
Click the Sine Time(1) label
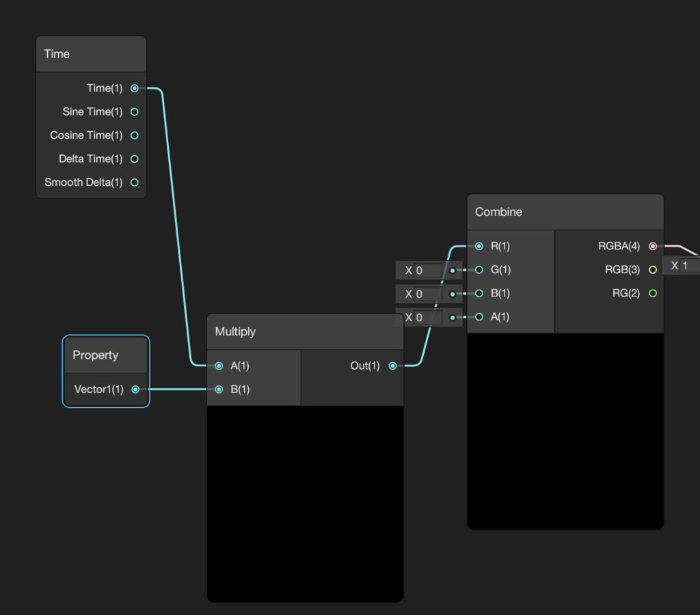coord(92,112)
